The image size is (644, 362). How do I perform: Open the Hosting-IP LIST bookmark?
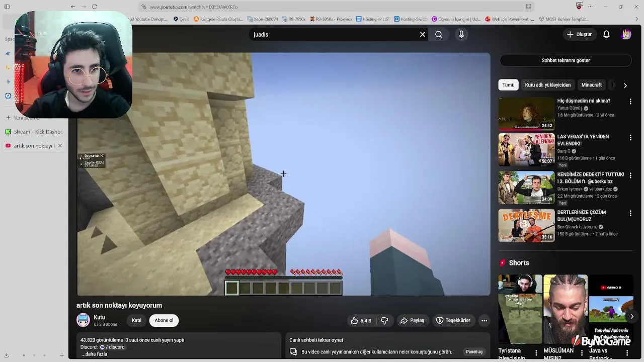(373, 19)
